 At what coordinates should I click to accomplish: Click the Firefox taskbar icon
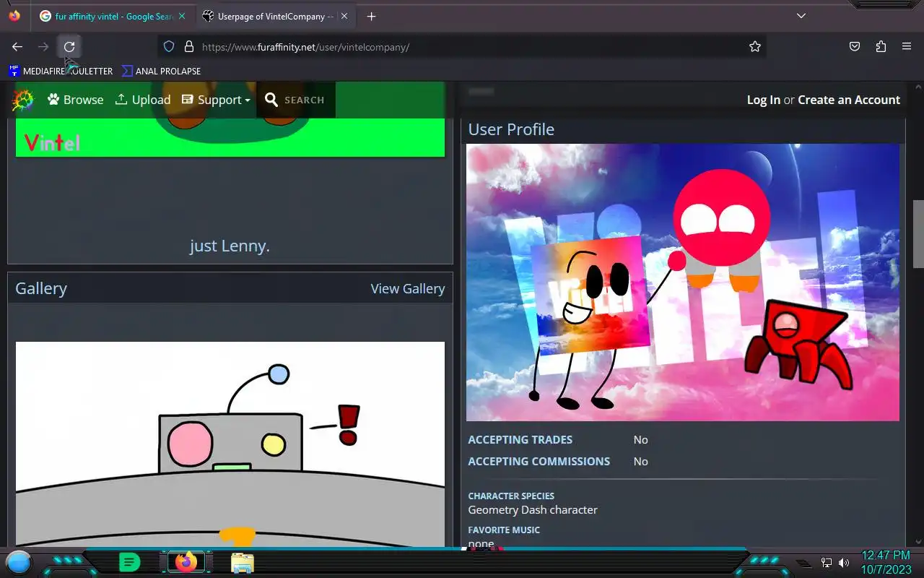[x=186, y=562]
